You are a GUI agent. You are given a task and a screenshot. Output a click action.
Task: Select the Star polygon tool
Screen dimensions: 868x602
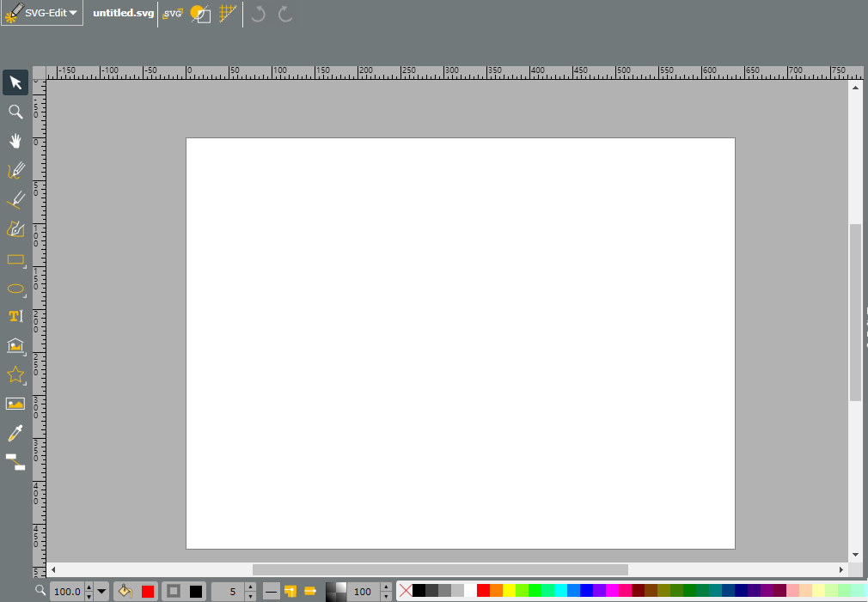15,375
